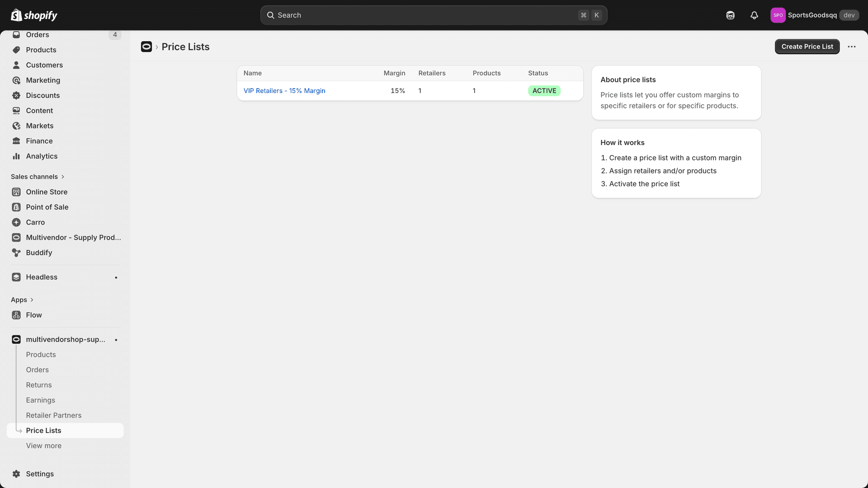Screen dimensions: 868x488
Task: Open Analytics from the sidebar icon
Action: pyautogui.click(x=16, y=156)
